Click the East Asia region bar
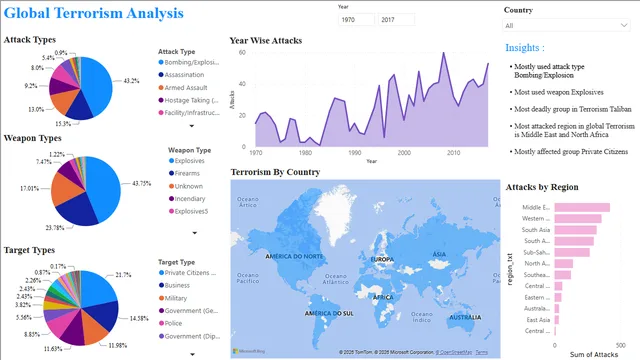Viewport: 640px width, 360px height. [556, 320]
